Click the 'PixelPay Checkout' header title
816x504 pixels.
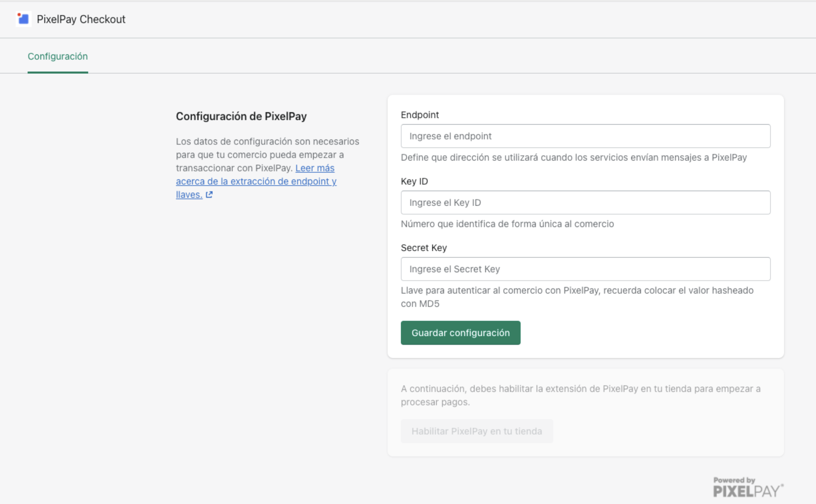[x=81, y=19]
